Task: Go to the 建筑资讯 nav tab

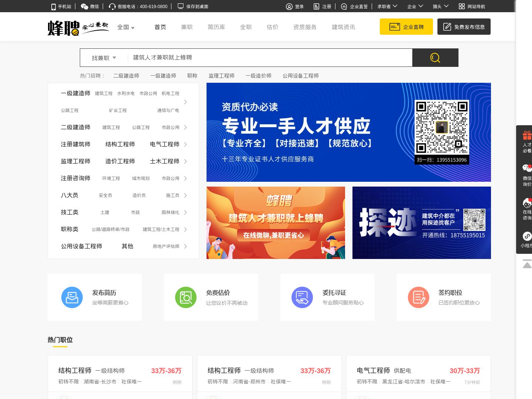Action: coord(343,27)
